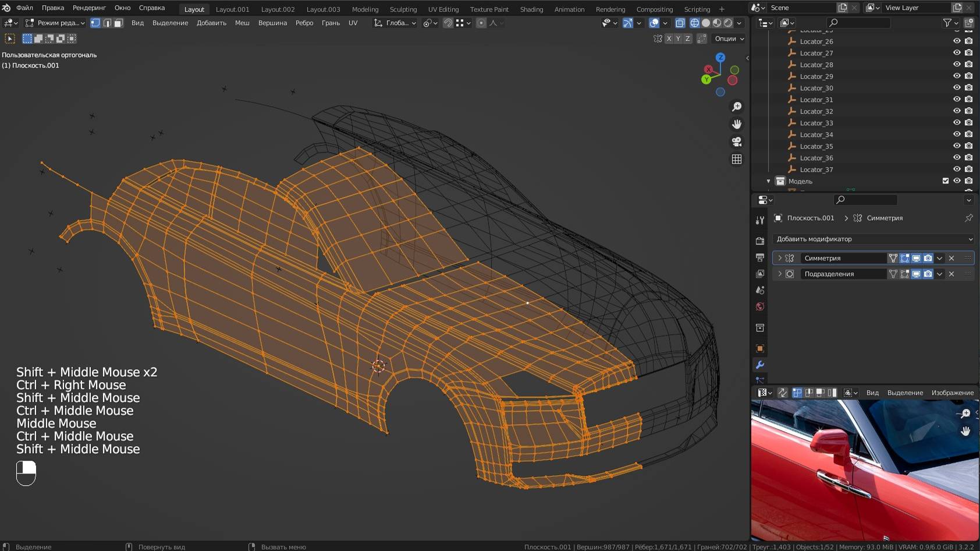The height and width of the screenshot is (551, 980).
Task: Toggle snapping magnet
Action: 448,23
